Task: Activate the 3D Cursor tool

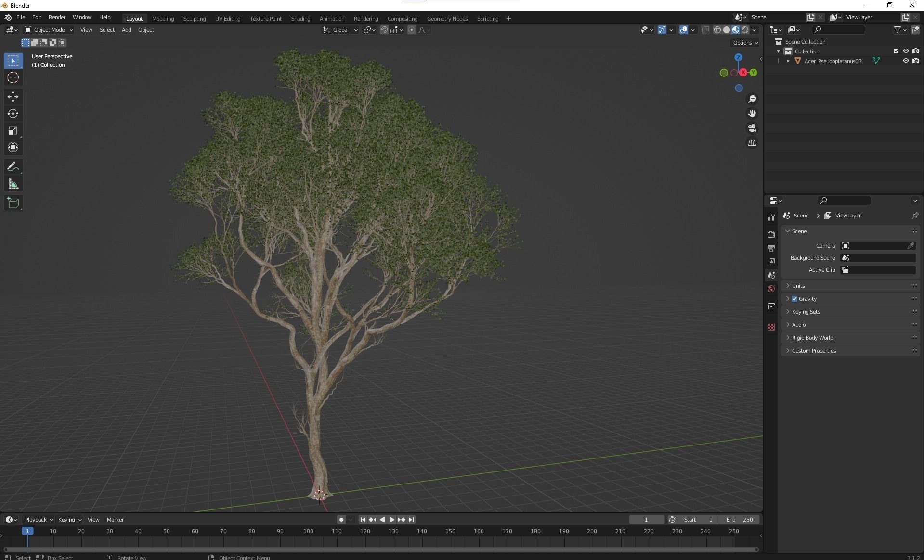Action: click(x=13, y=77)
